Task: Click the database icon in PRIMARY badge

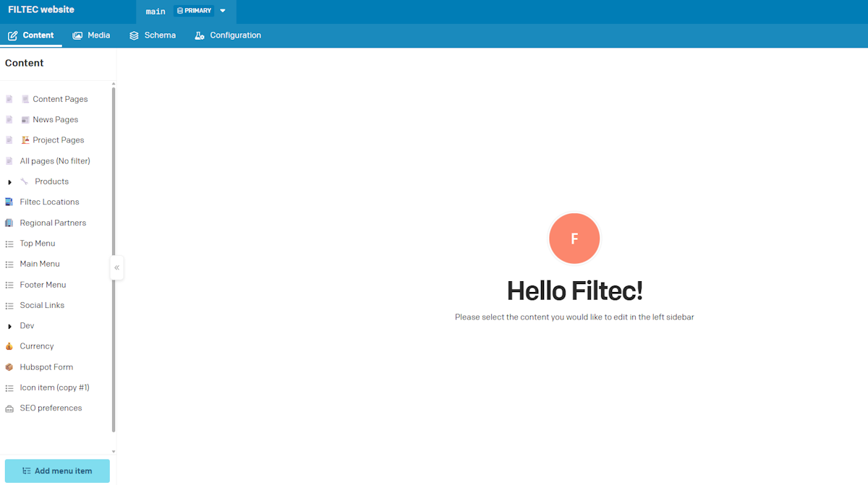Action: [x=180, y=11]
